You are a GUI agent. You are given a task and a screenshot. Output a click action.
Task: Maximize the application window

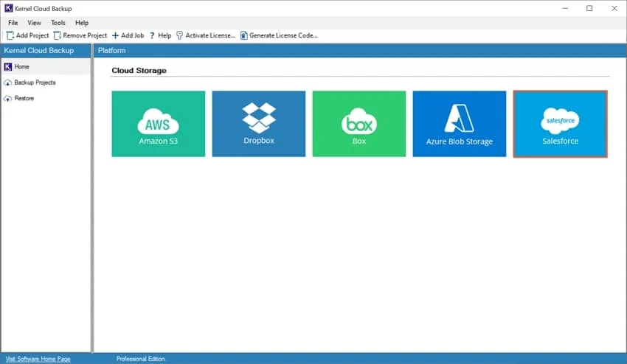(589, 8)
